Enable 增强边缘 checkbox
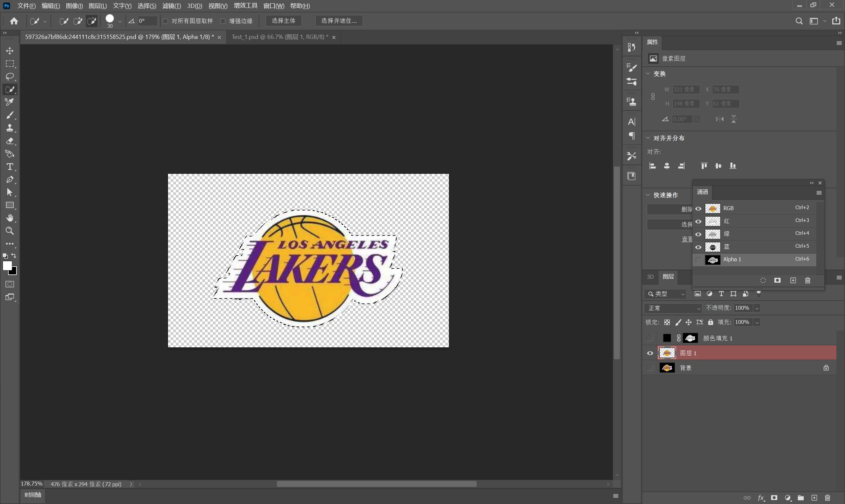Image resolution: width=845 pixels, height=504 pixels. click(223, 21)
